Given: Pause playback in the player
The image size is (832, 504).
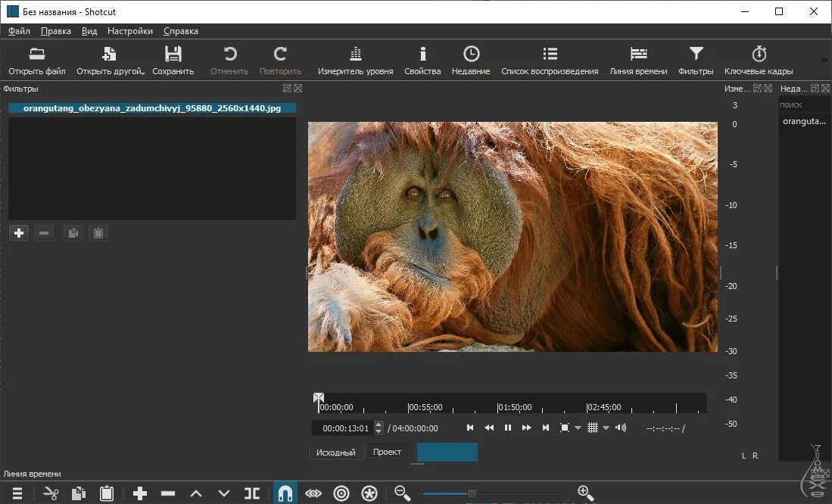Looking at the screenshot, I should [x=507, y=428].
